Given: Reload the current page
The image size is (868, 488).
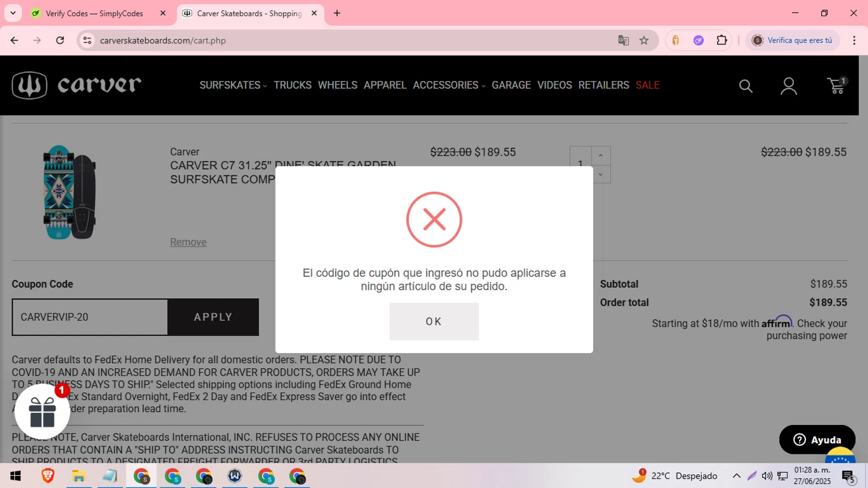Looking at the screenshot, I should tap(60, 41).
